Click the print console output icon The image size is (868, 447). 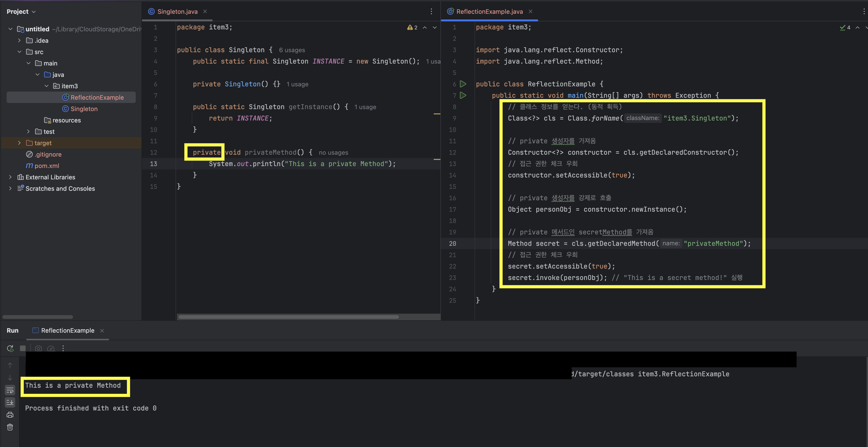[x=10, y=415]
